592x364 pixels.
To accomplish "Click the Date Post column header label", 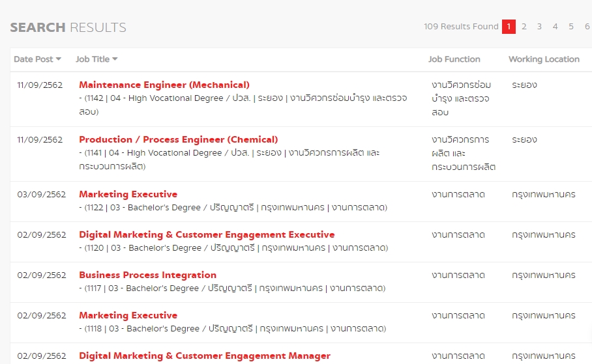I will click(x=33, y=59).
